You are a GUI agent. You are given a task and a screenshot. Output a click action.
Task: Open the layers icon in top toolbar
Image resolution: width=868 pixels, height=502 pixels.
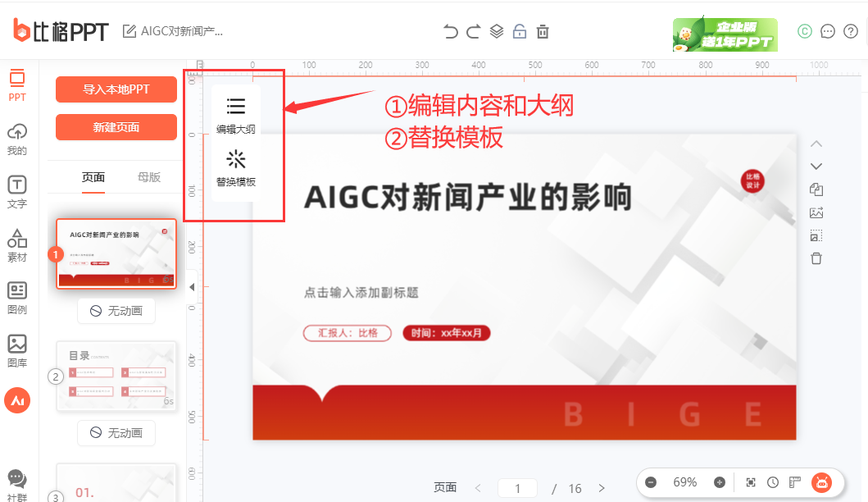(497, 31)
